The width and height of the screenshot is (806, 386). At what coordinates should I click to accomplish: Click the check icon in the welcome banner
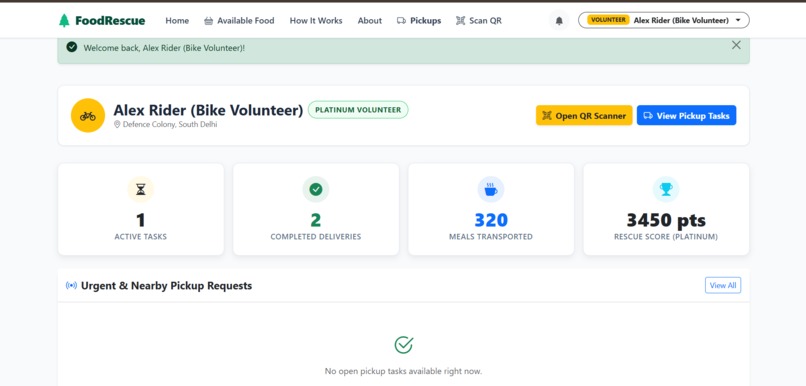pyautogui.click(x=72, y=47)
